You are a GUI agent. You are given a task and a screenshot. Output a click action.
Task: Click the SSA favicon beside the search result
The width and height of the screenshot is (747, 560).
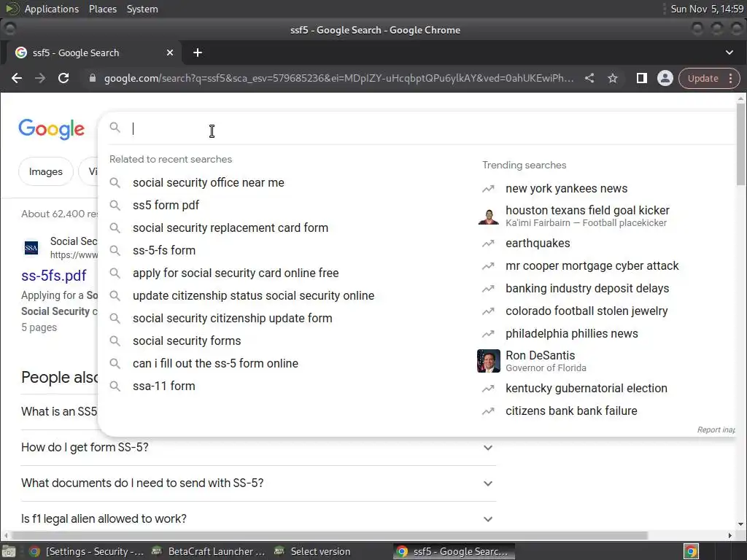pos(31,248)
